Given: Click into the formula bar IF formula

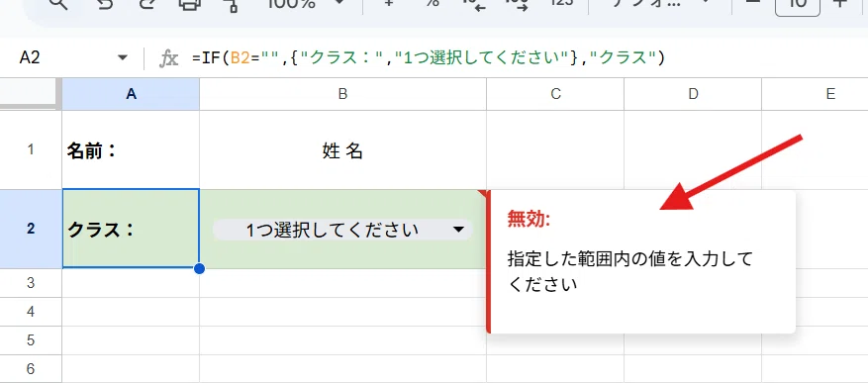Looking at the screenshot, I should coord(428,57).
